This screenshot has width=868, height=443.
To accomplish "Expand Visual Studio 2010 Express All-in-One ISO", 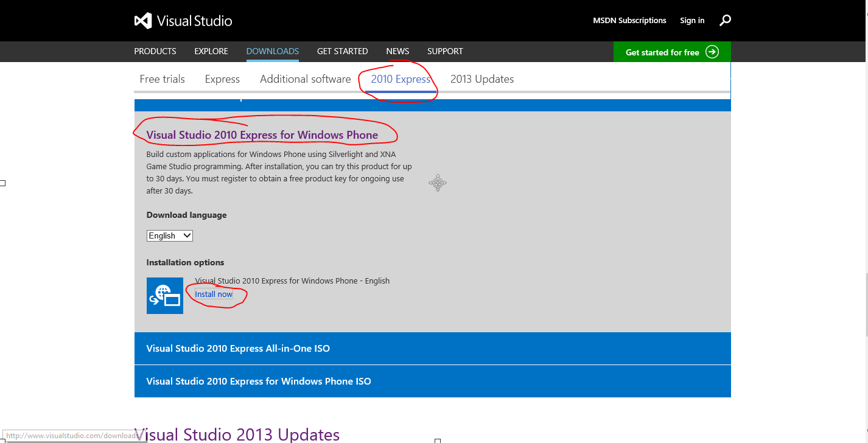I will coord(432,349).
